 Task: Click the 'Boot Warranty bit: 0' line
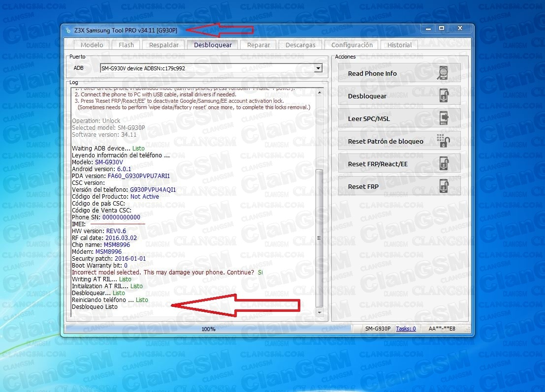click(99, 265)
